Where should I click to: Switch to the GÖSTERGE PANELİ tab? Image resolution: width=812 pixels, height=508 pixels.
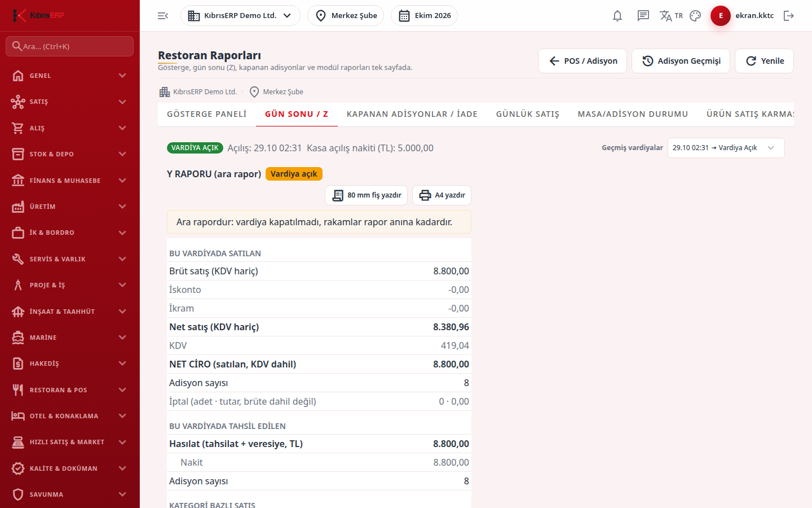tap(207, 114)
